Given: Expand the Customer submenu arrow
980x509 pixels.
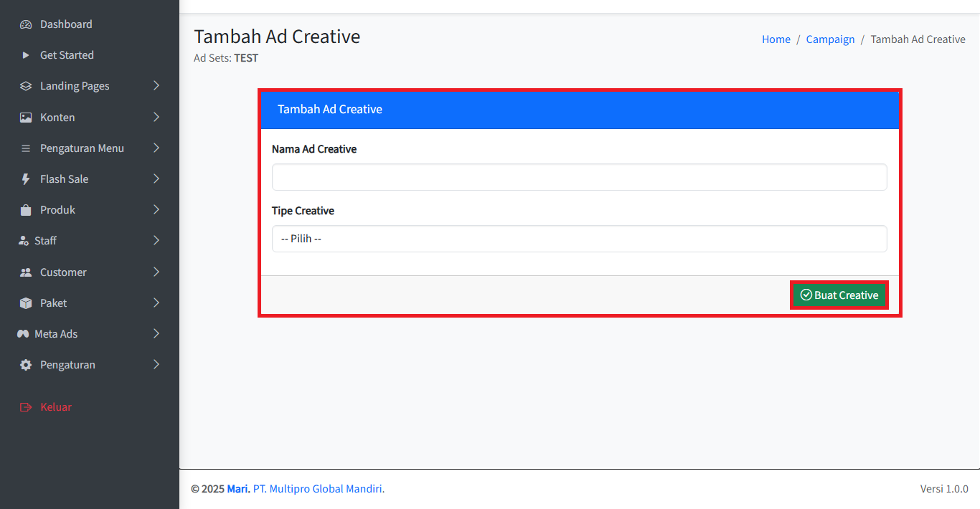Looking at the screenshot, I should tap(156, 272).
